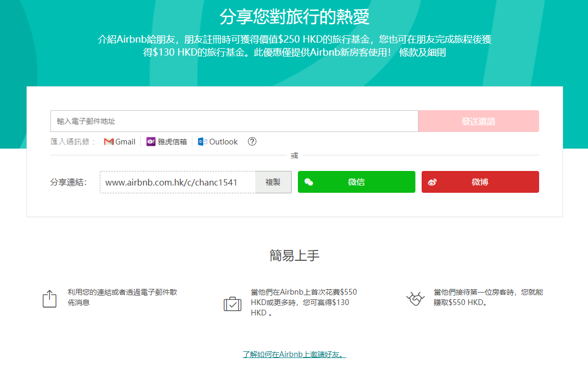Select the share link URL field

(177, 182)
